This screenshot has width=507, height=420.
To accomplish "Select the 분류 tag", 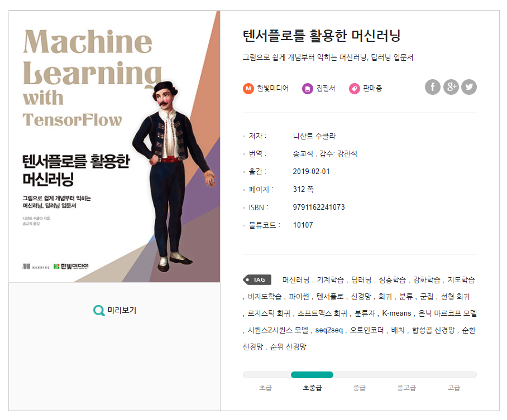I will pyautogui.click(x=406, y=297).
